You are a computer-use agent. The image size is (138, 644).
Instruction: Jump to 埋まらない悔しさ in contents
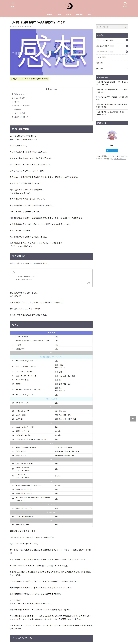[x=21, y=117]
